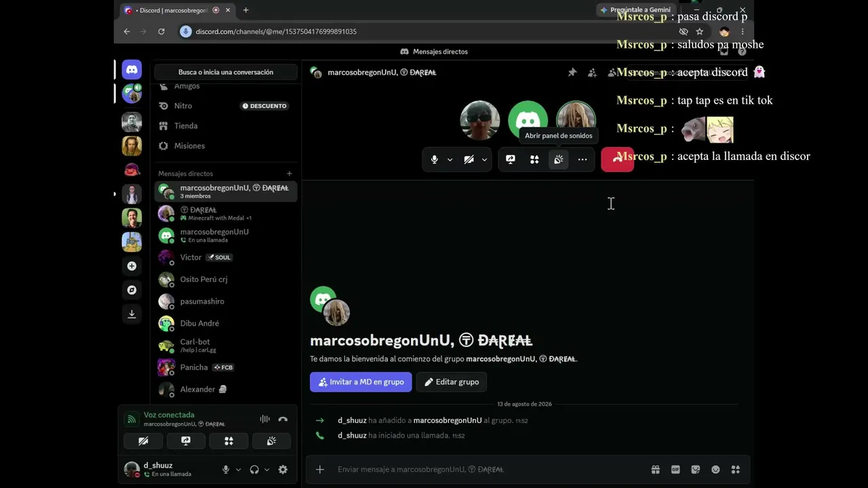Open more call options ellipsis
This screenshot has width=868, height=488.
tap(583, 159)
